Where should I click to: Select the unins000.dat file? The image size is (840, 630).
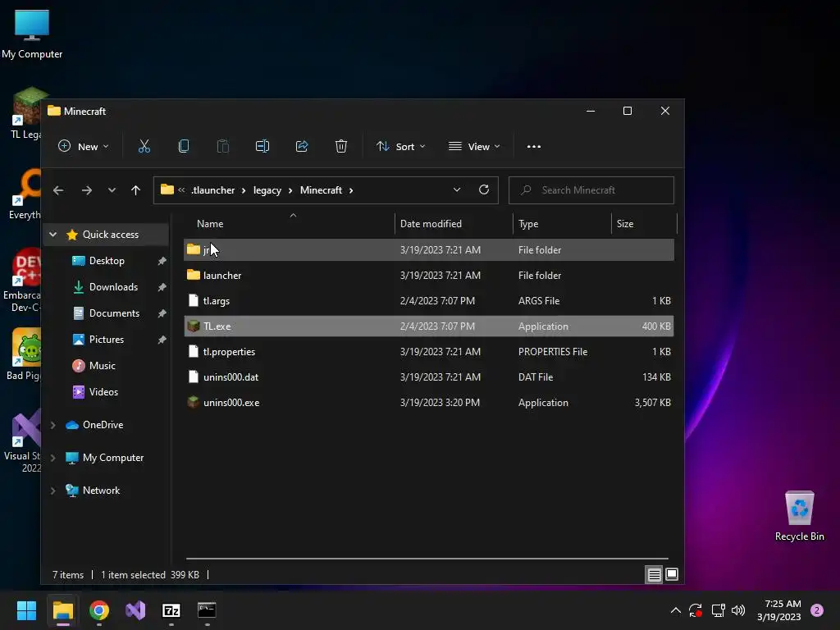tap(428, 377)
